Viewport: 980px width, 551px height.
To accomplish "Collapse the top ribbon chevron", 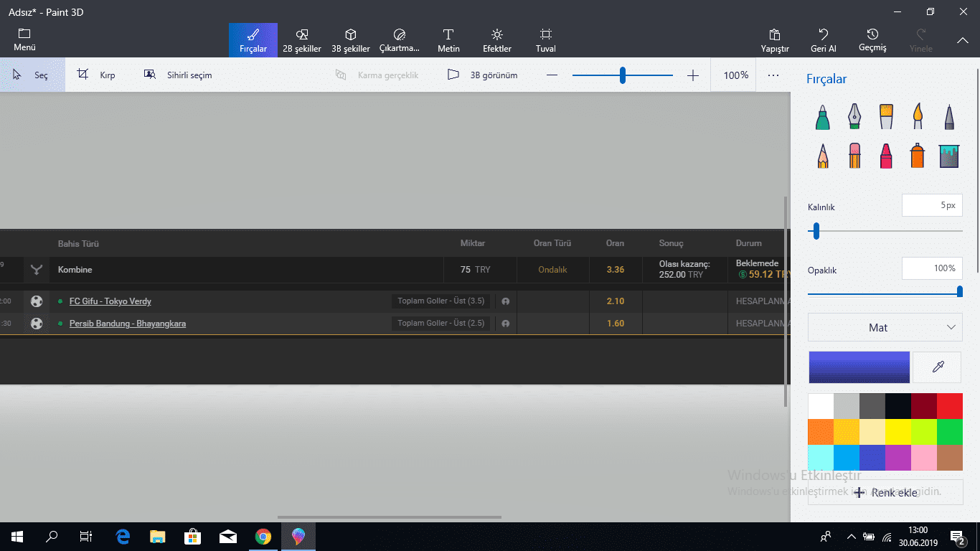I will pyautogui.click(x=963, y=40).
